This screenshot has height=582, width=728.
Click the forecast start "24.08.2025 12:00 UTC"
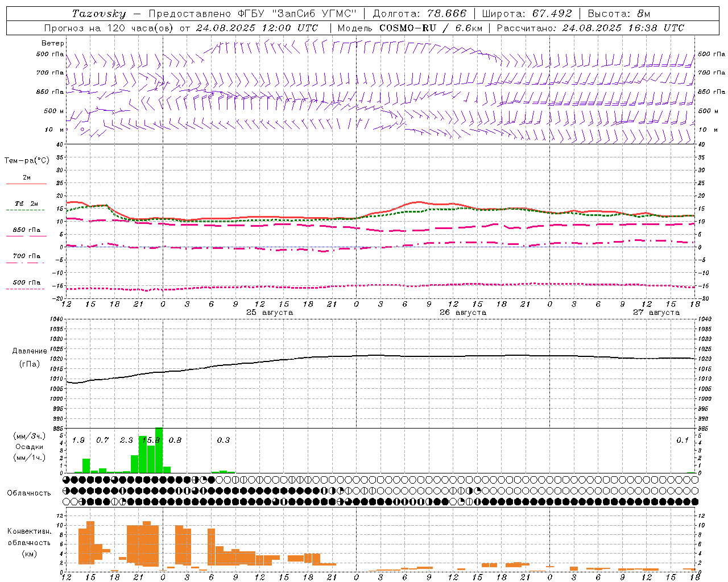point(257,28)
